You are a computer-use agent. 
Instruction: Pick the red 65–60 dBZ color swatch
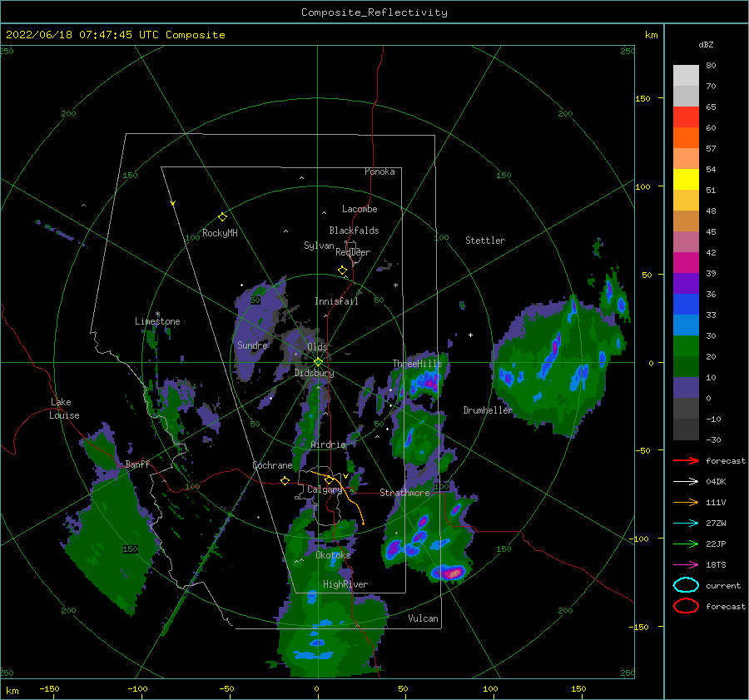[x=686, y=117]
